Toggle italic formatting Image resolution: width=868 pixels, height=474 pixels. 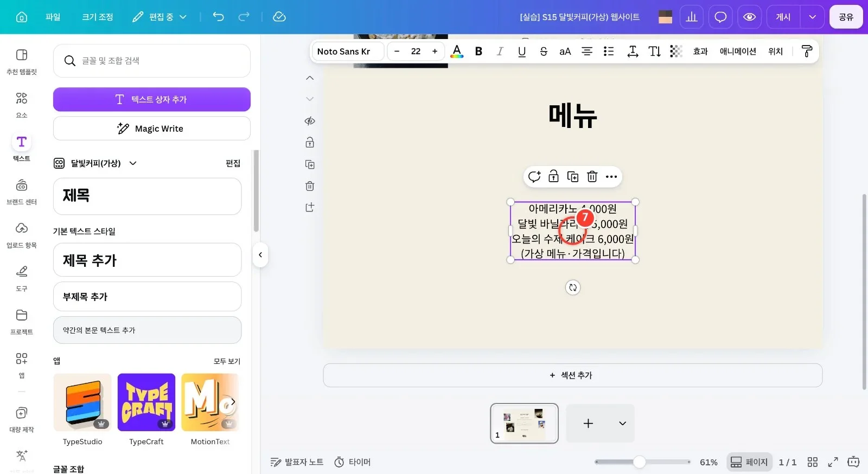tap(500, 52)
